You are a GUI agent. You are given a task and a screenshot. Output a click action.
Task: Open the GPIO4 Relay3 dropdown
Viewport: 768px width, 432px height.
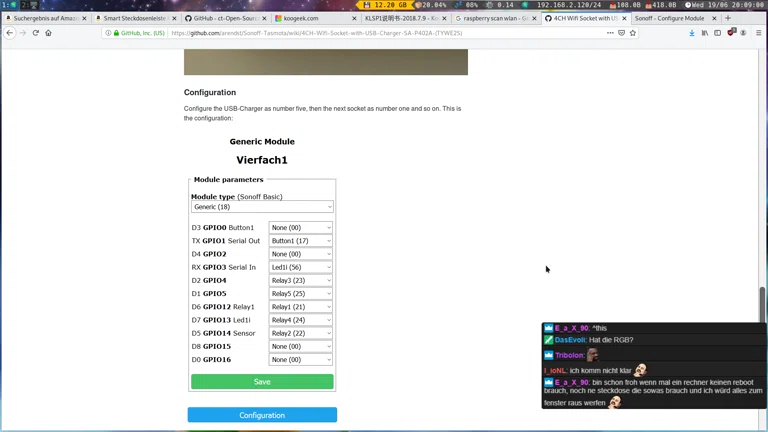click(x=300, y=281)
